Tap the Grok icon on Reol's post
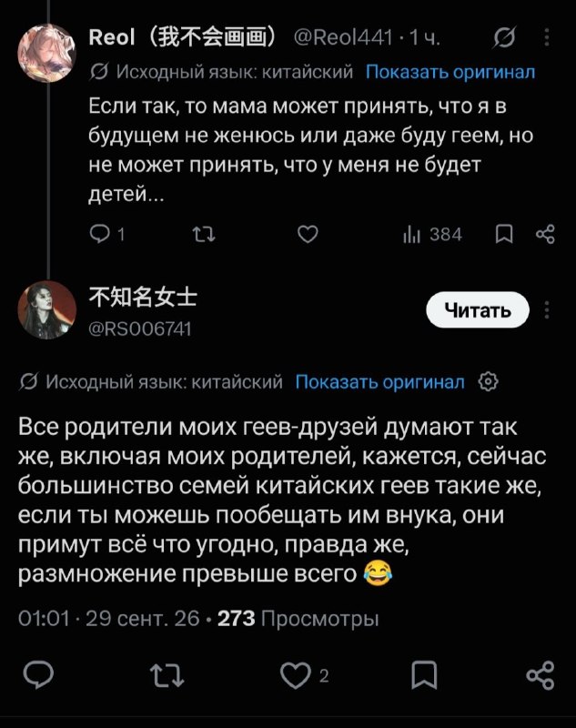576x728 pixels. pos(504,37)
